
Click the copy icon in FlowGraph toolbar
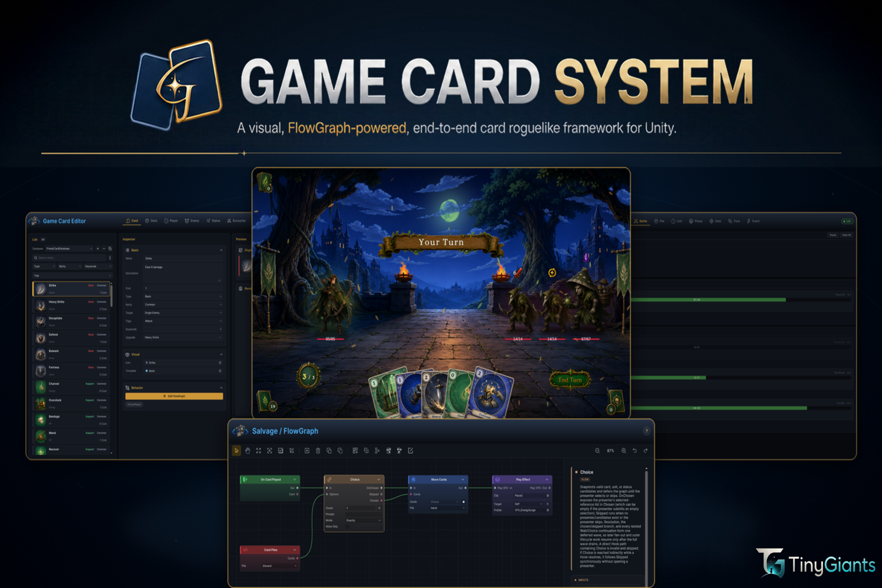[329, 450]
